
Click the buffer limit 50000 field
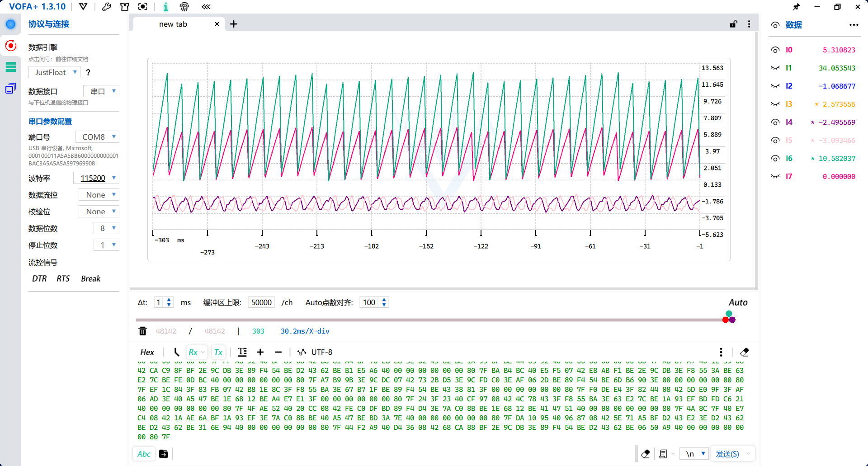261,302
